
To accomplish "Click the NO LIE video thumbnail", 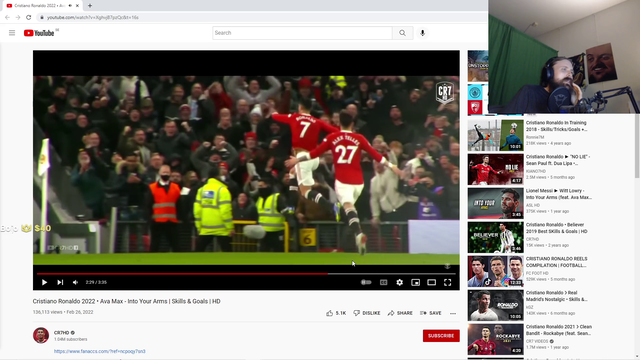I will (x=496, y=169).
